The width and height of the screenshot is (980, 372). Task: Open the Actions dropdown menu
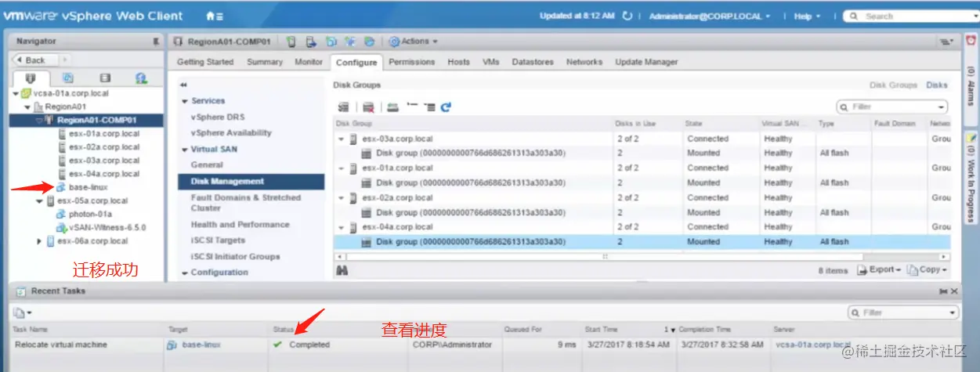pyautogui.click(x=414, y=42)
